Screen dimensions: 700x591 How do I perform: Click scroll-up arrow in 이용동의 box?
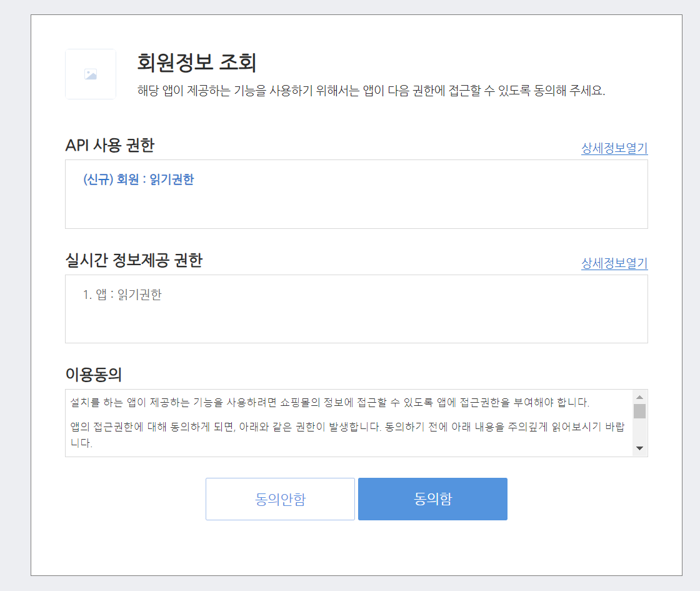tap(640, 397)
